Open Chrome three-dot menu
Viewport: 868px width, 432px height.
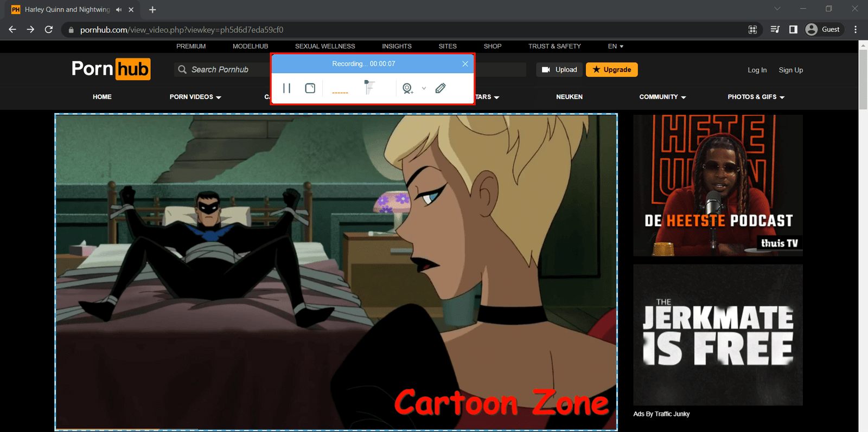(x=856, y=29)
